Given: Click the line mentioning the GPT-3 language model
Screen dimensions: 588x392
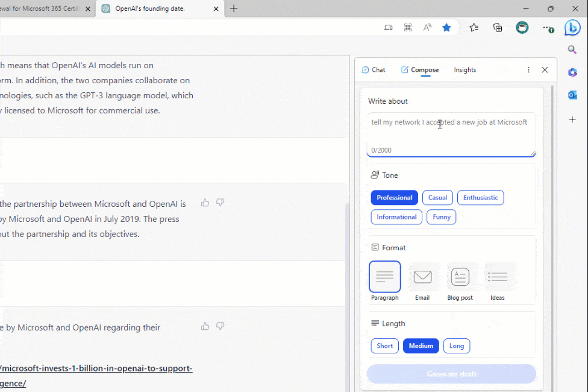Looking at the screenshot, I should click(x=96, y=95).
